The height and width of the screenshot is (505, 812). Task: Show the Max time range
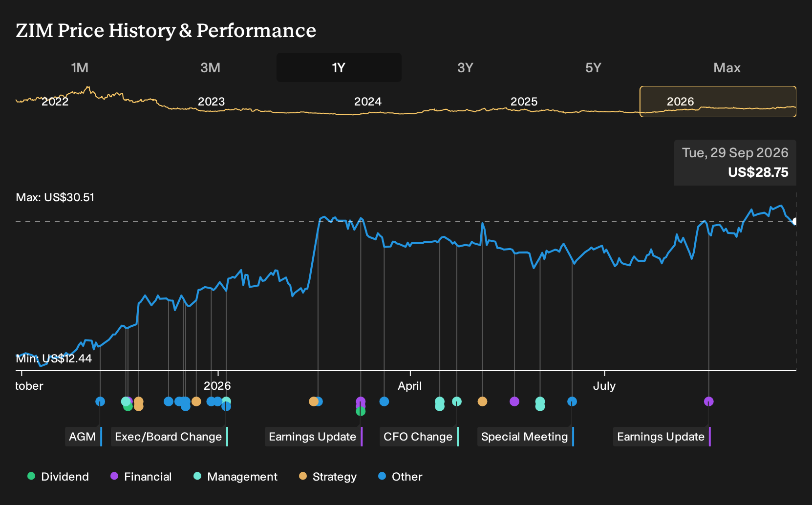tap(727, 67)
